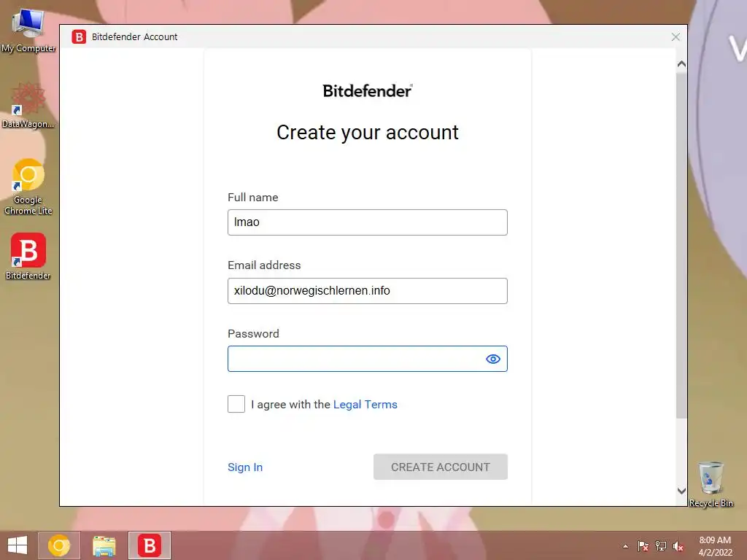Click the Email address label
747x560 pixels.
click(264, 265)
